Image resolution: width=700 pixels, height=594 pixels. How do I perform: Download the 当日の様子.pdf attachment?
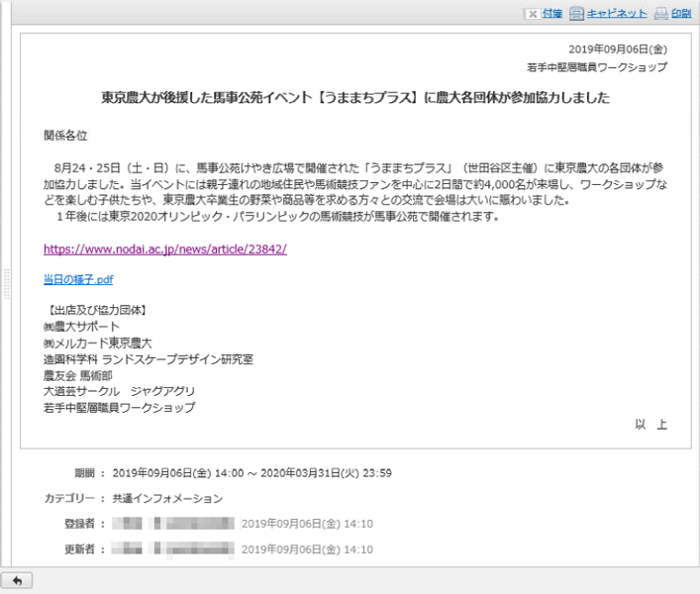(x=78, y=280)
